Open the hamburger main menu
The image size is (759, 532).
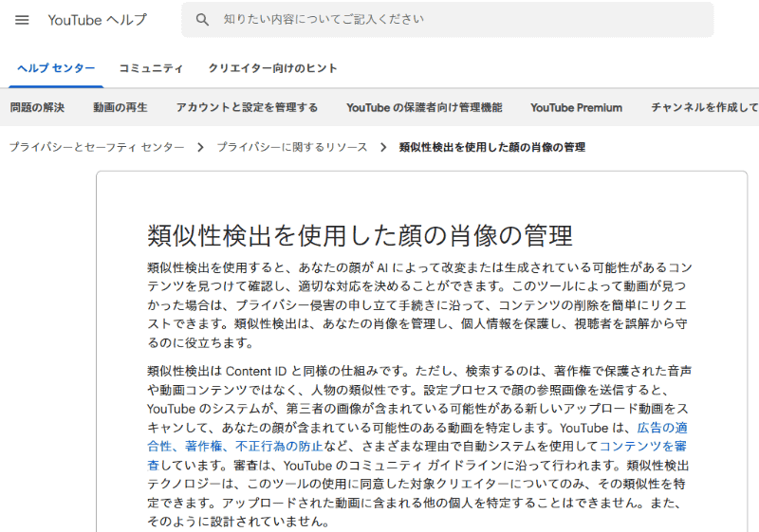22,20
